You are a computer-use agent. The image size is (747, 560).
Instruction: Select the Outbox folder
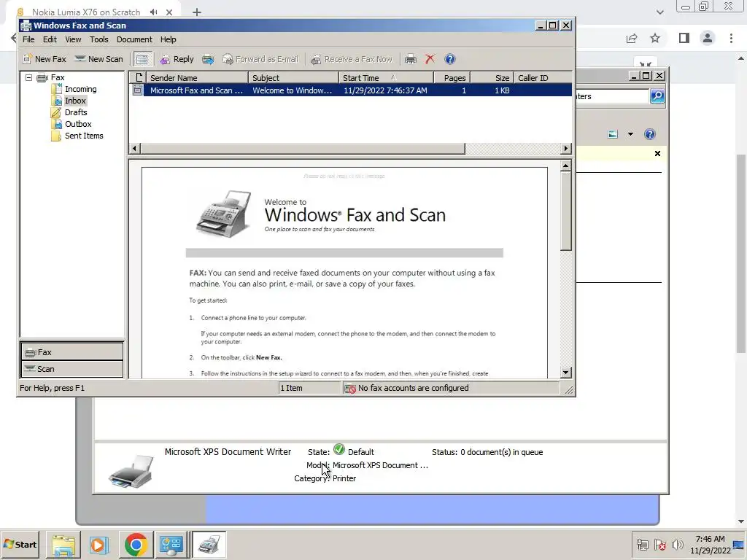(78, 124)
